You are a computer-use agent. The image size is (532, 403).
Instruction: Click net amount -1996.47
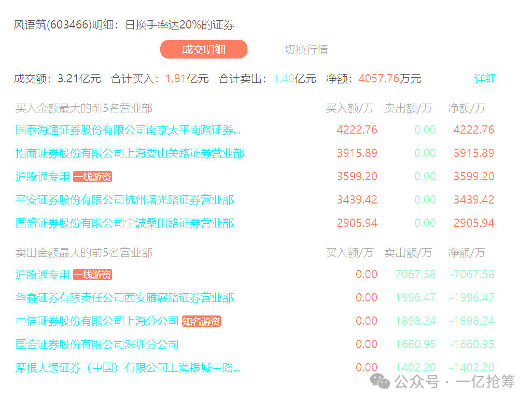coord(472,298)
